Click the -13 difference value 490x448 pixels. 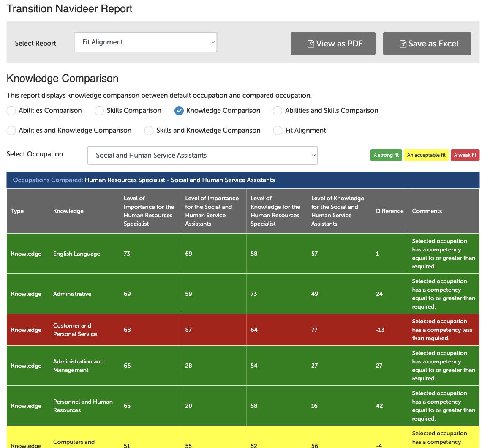coord(380,330)
